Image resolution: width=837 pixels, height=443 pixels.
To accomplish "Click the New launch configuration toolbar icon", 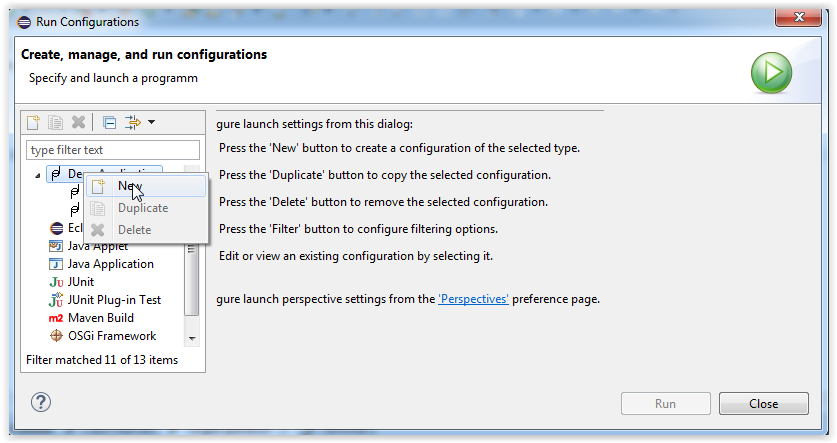I will tap(33, 122).
